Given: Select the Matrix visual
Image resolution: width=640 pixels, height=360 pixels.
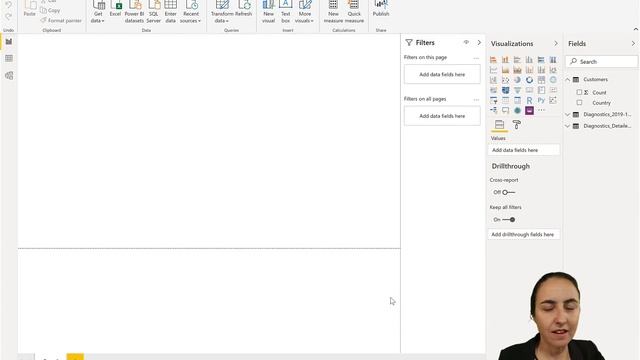Looking at the screenshot, I should pos(517,100).
